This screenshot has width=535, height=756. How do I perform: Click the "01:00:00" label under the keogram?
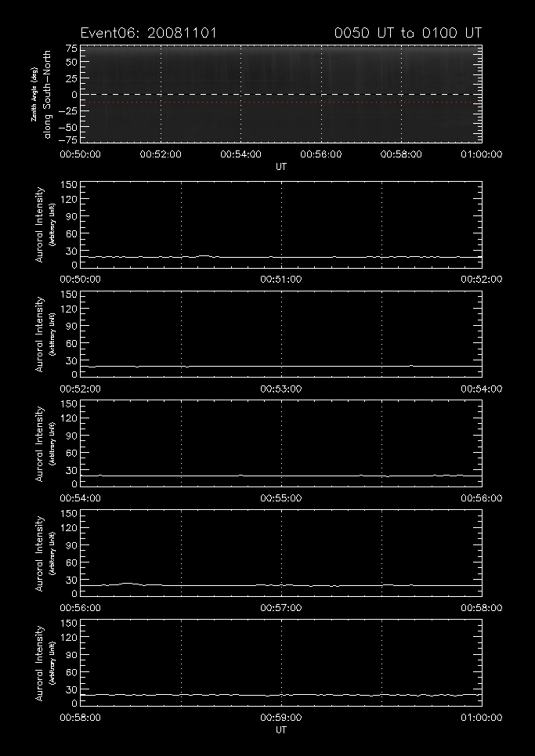[481, 154]
